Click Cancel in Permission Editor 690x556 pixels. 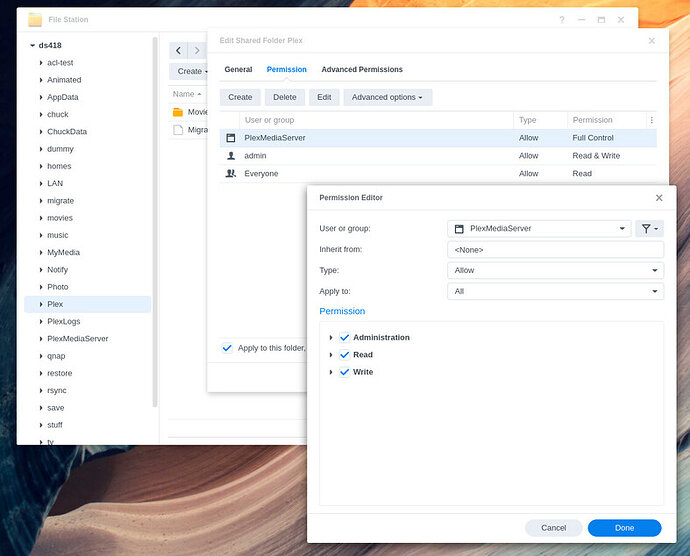coord(554,528)
